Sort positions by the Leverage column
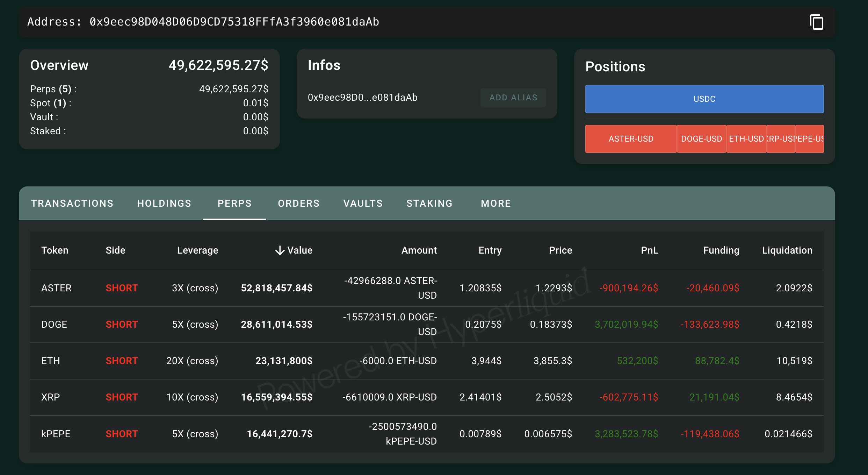This screenshot has height=475, width=868. (x=197, y=250)
